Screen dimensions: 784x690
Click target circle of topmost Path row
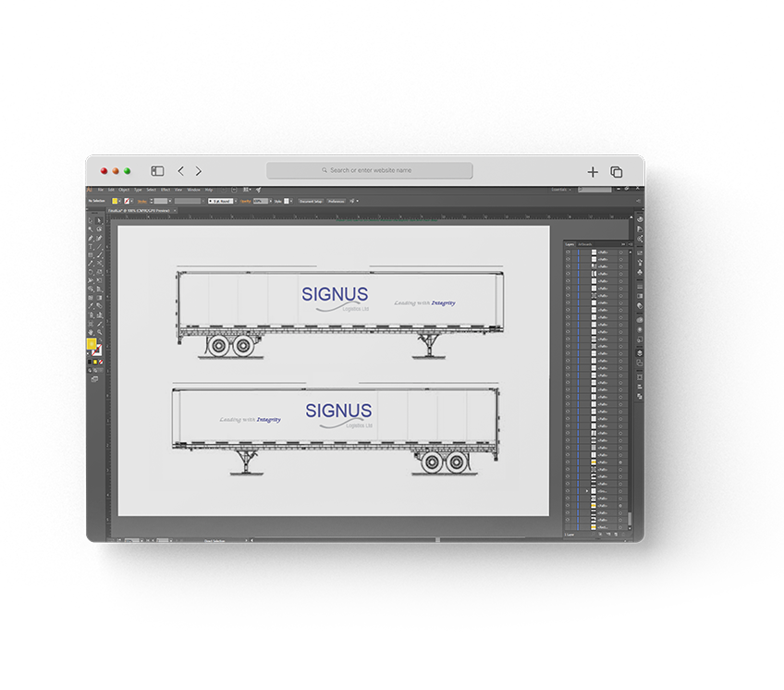point(620,253)
